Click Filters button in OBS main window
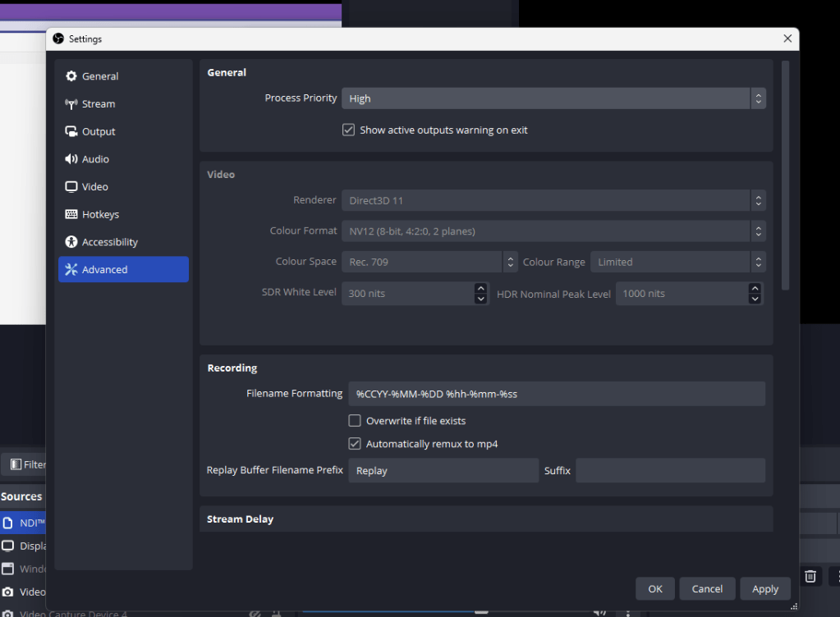Screen dimensions: 840x617 pos(25,464)
